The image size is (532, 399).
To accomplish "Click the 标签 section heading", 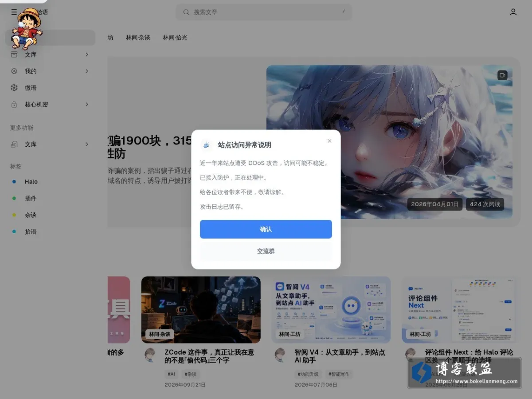I will (16, 166).
